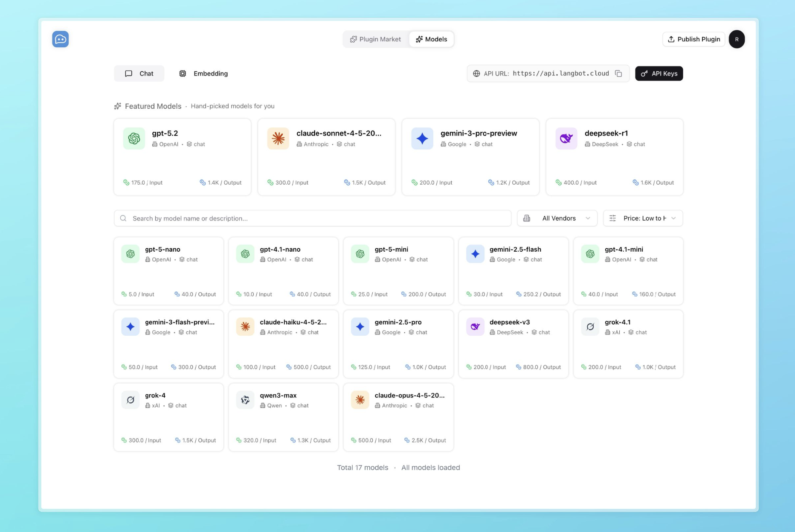Select the Chat model type tab
Viewport: 795px width, 532px height.
(x=139, y=73)
